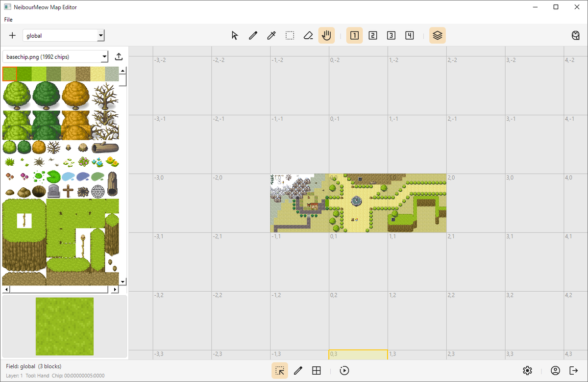
Task: Open the global field dropdown
Action: click(x=64, y=35)
